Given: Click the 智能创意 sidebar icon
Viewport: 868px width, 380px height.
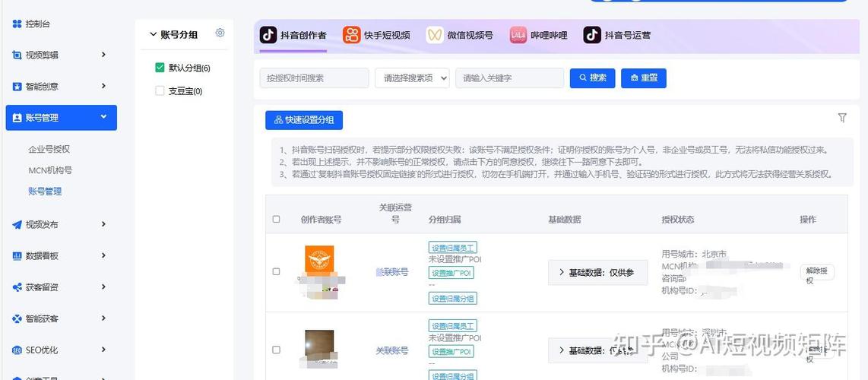Looking at the screenshot, I should [17, 87].
